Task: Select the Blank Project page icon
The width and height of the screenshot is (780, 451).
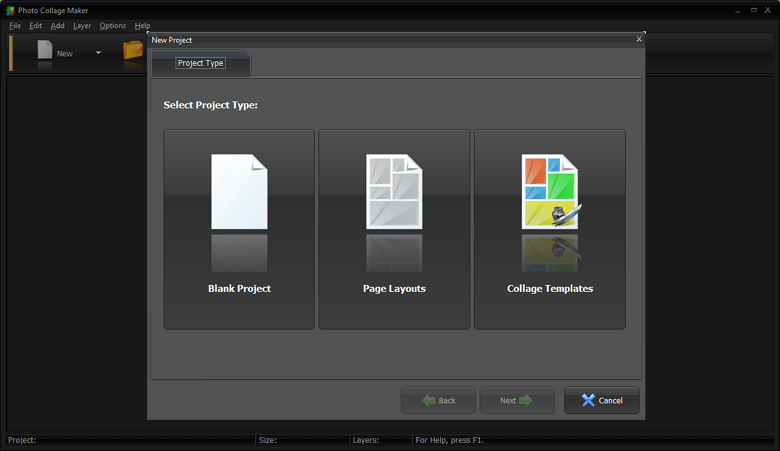Action: coord(239,191)
